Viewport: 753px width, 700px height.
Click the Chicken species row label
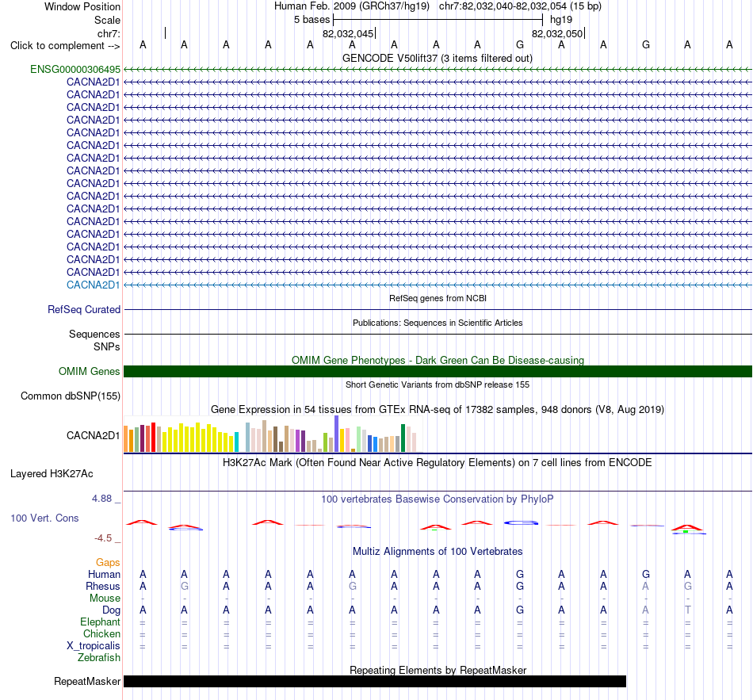pos(101,633)
